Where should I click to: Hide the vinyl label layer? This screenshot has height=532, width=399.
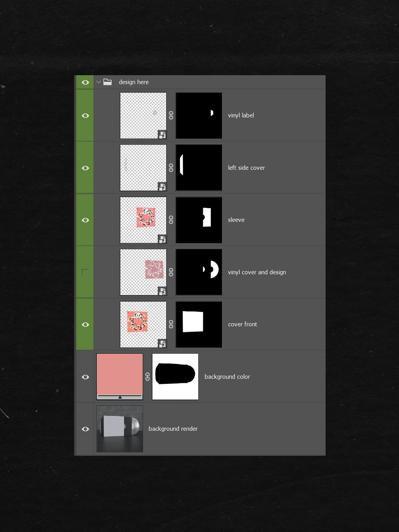85,116
